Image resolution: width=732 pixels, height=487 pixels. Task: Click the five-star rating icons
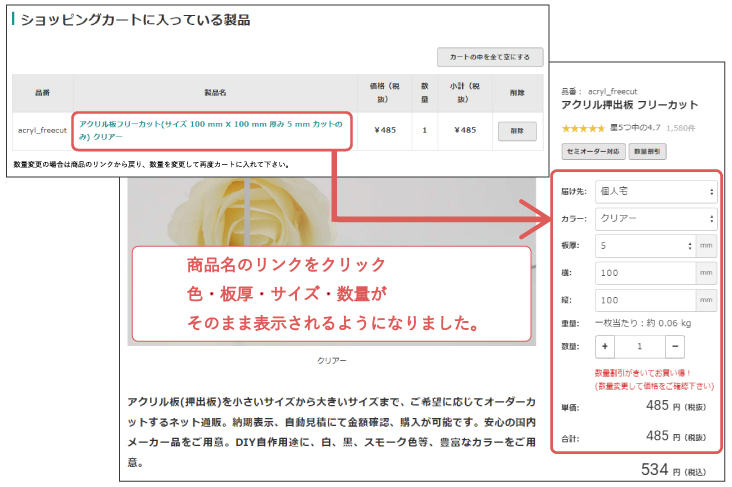pos(582,128)
